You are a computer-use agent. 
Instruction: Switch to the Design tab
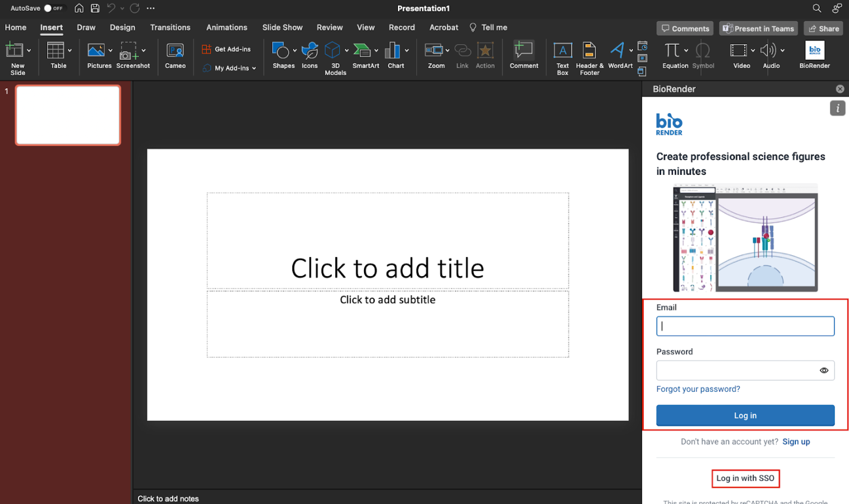[122, 27]
